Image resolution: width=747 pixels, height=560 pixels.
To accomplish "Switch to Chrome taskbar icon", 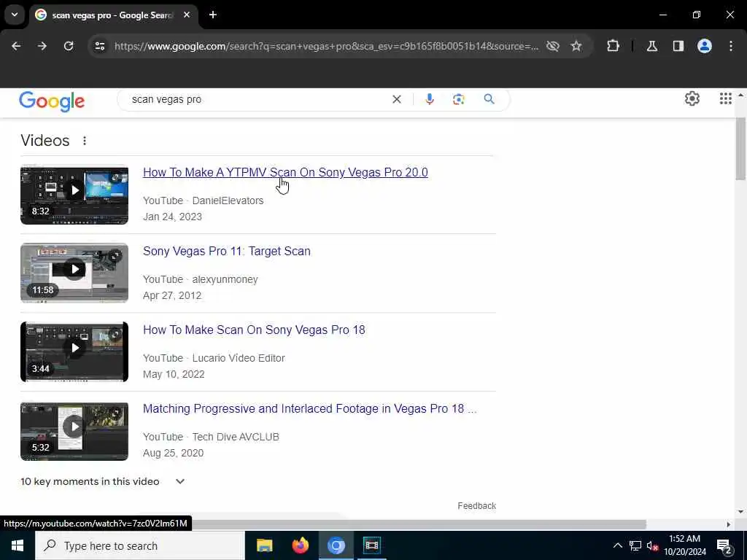I will 336,545.
